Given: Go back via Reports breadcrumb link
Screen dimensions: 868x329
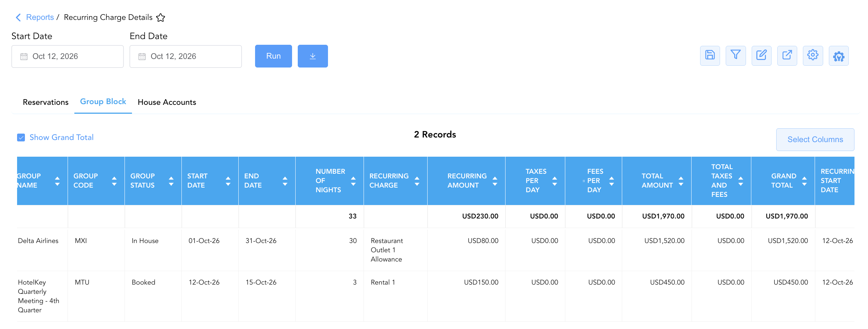Looking at the screenshot, I should pos(40,17).
